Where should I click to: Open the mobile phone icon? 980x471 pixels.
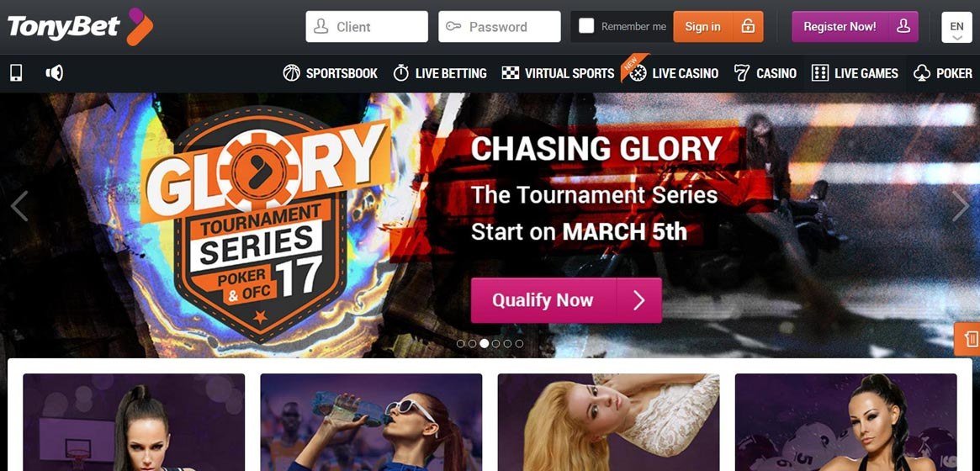16,74
